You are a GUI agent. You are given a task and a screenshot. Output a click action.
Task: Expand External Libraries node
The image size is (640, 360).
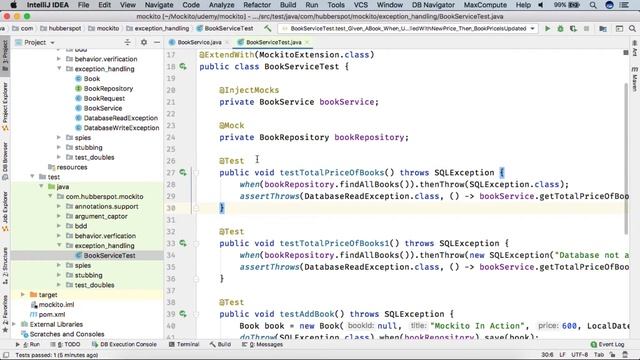(14, 324)
